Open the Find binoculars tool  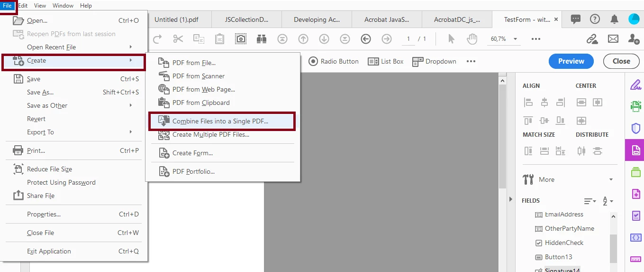click(262, 39)
